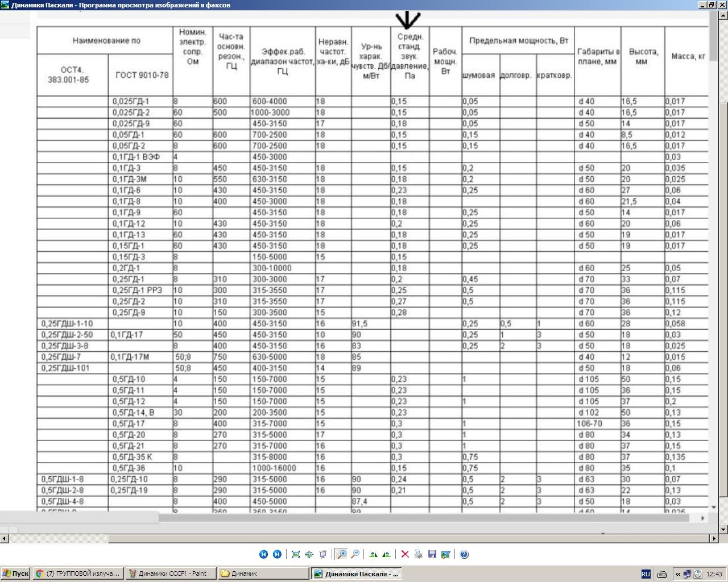Expand hidden tray icons chevron
Image resolution: width=728 pixels, height=582 pixels.
[x=677, y=574]
